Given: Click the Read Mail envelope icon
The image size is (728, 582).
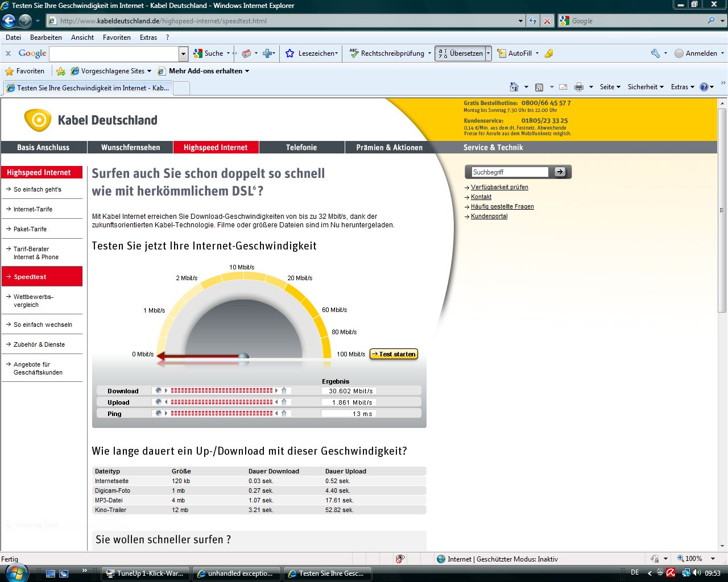Looking at the screenshot, I should [563, 87].
